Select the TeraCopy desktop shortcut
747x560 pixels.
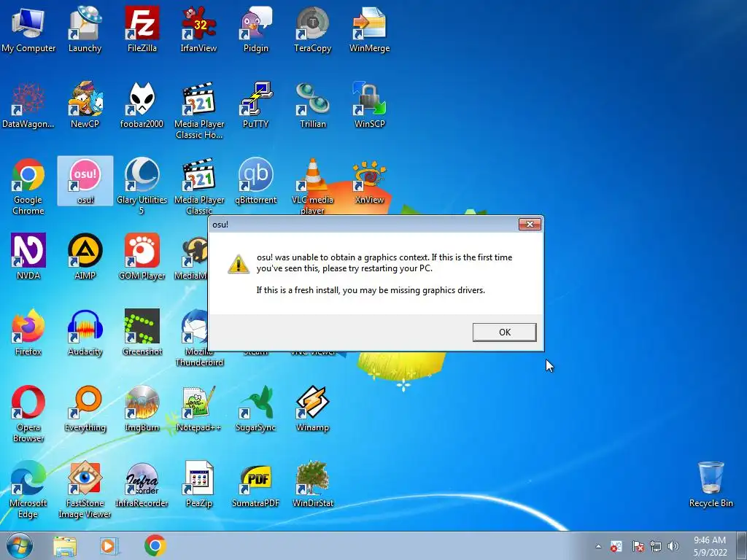pos(312,29)
